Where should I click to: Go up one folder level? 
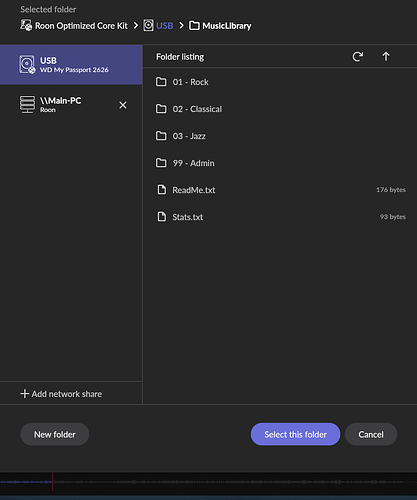click(x=386, y=57)
